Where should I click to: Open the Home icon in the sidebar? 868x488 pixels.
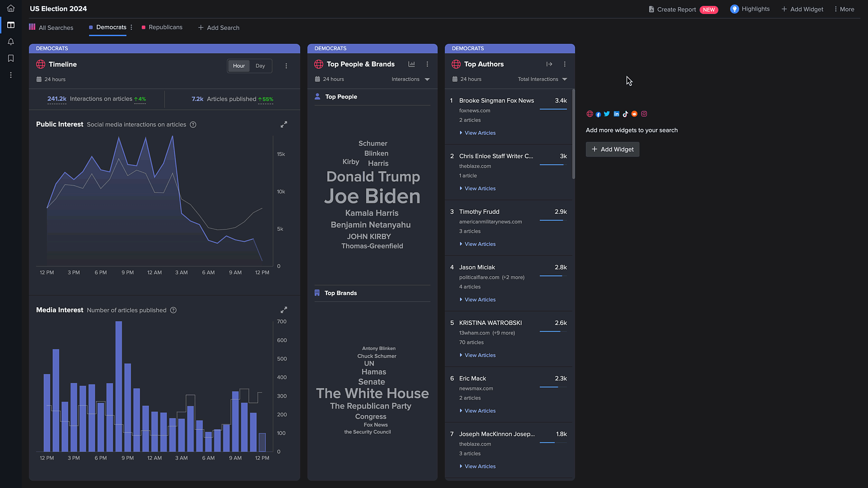(10, 8)
